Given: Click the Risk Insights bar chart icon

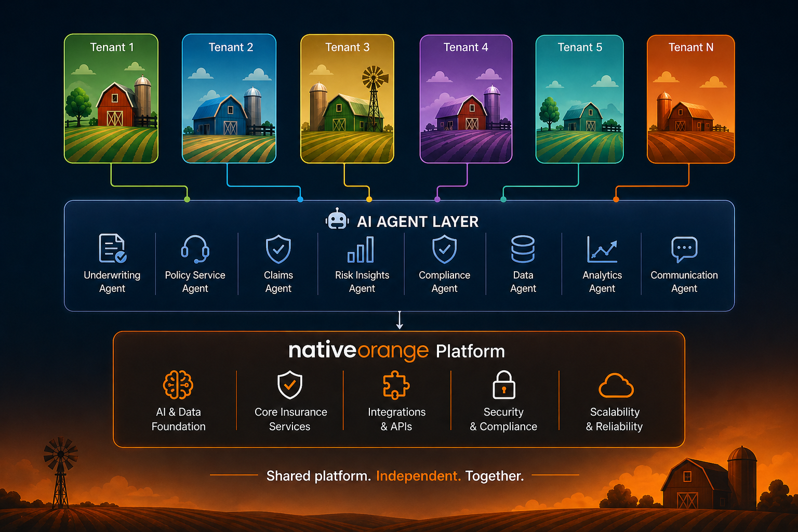Looking at the screenshot, I should [361, 249].
